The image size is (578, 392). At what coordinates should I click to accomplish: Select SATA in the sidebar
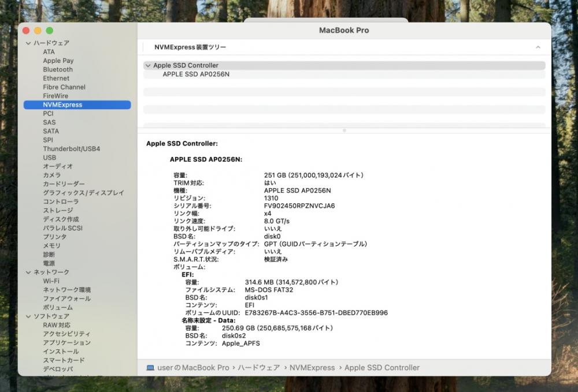click(51, 132)
